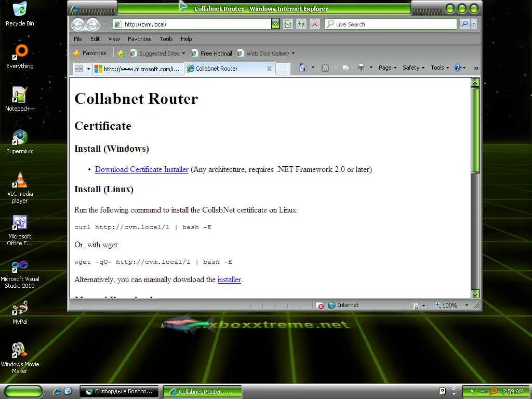The height and width of the screenshot is (399, 532).
Task: Click the Print icon
Action: click(x=361, y=68)
